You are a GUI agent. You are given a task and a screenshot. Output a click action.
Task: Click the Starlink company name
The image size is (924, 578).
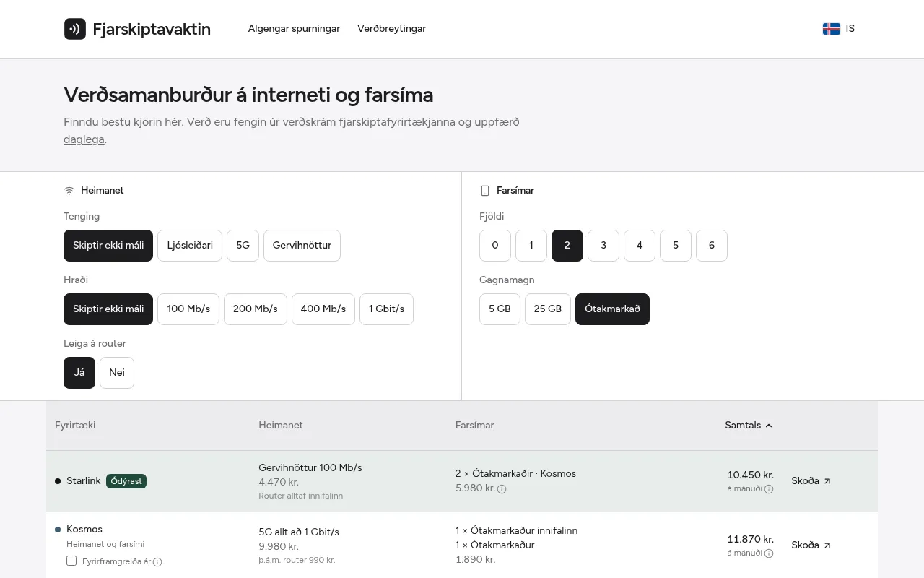point(84,481)
